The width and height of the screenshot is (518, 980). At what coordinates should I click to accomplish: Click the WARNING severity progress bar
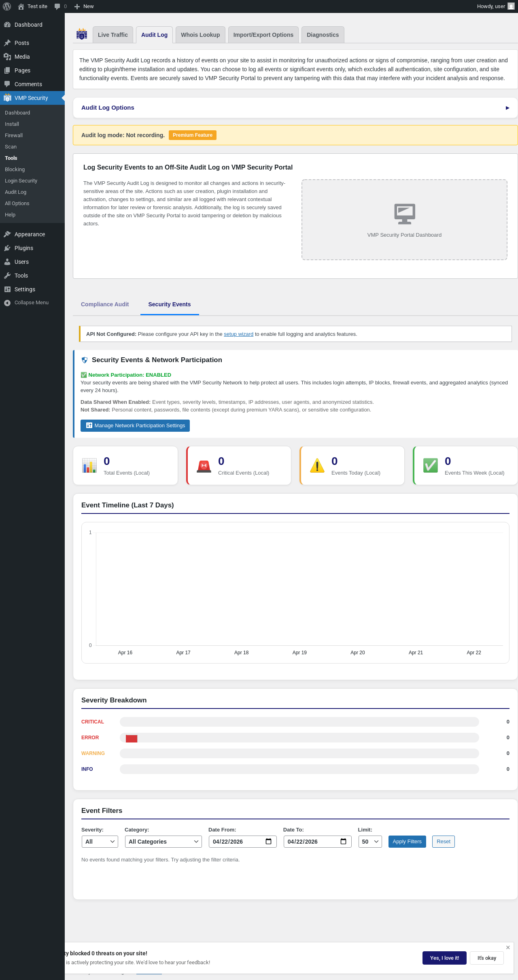(x=299, y=753)
